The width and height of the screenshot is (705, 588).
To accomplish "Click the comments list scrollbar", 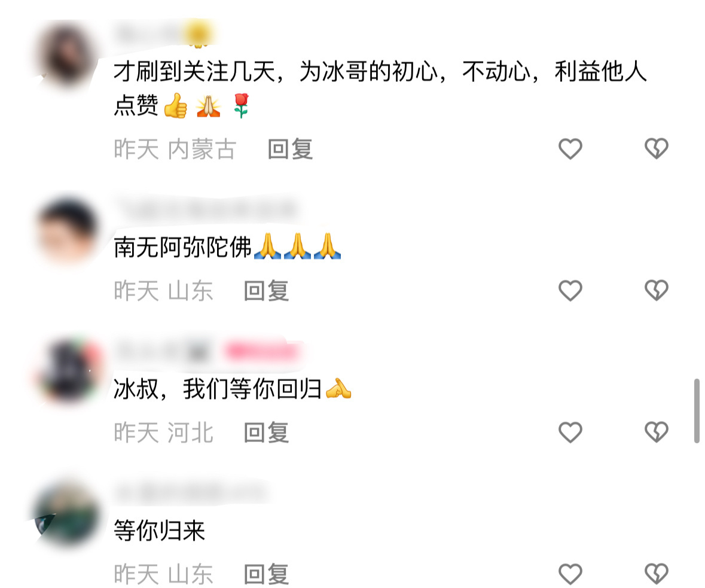I will pos(697,411).
